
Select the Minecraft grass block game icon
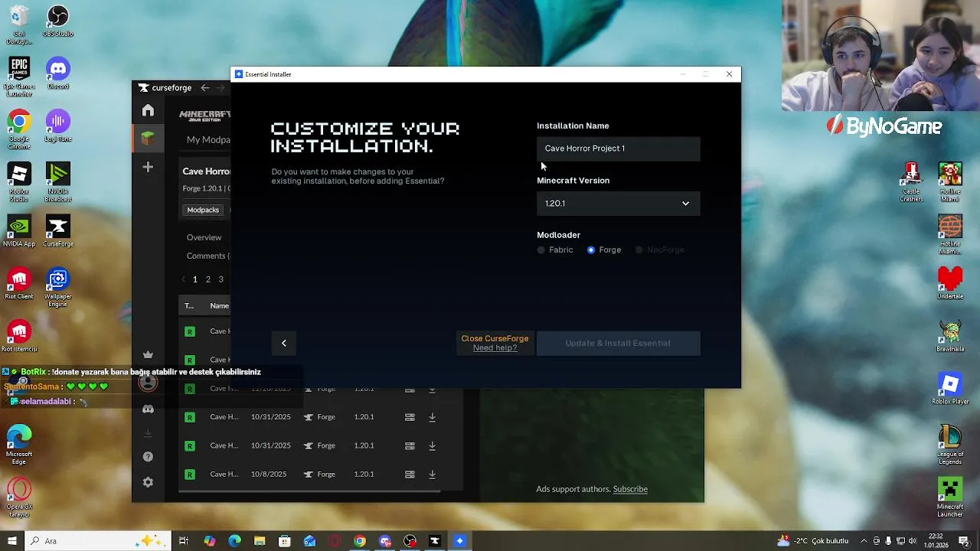click(148, 139)
